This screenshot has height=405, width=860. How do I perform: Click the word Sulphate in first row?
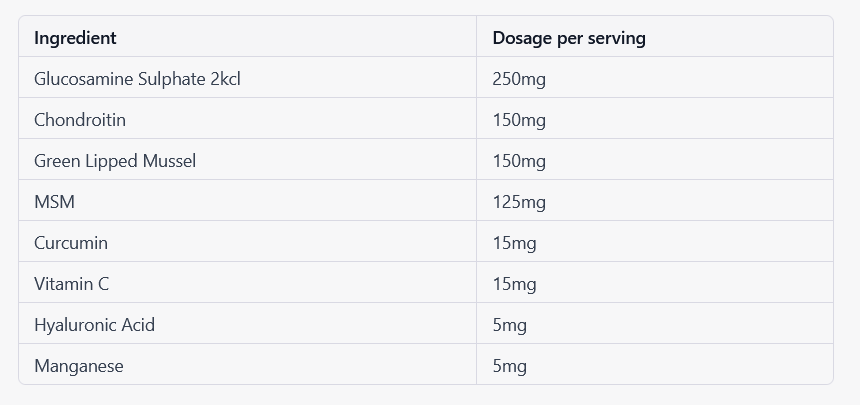click(172, 80)
